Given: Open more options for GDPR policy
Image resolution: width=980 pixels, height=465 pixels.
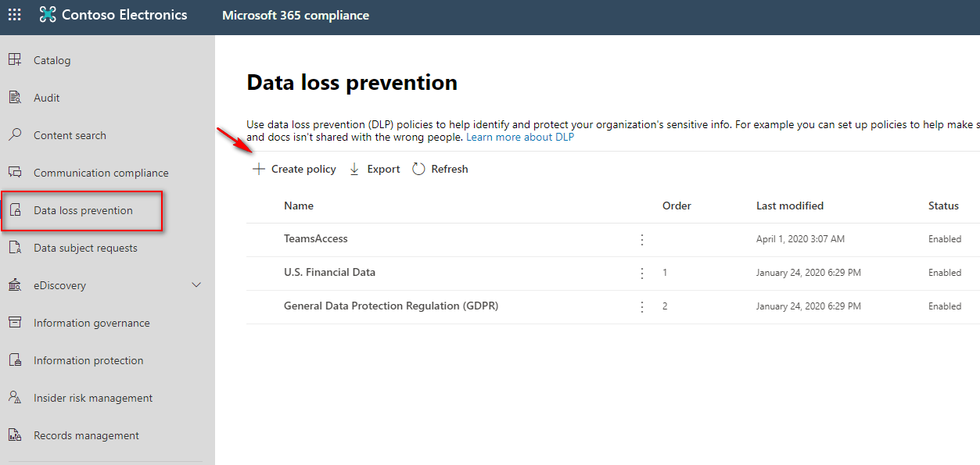Looking at the screenshot, I should click(x=642, y=307).
